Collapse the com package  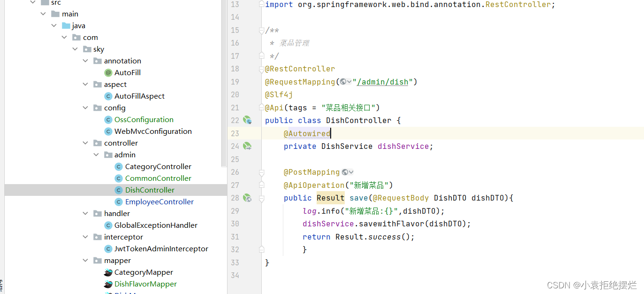(x=65, y=38)
